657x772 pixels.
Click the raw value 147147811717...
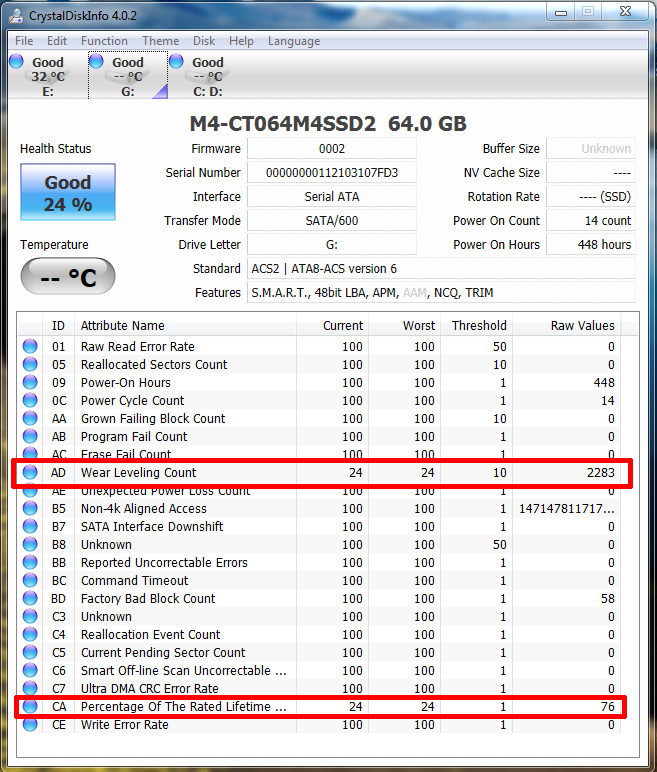pos(566,509)
